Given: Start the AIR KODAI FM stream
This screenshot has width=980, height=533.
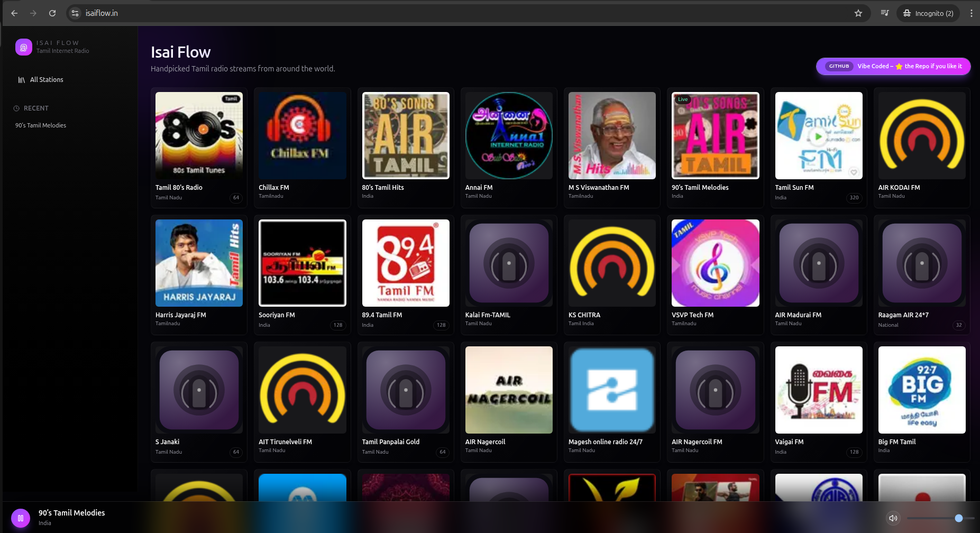Looking at the screenshot, I should pyautogui.click(x=922, y=148).
